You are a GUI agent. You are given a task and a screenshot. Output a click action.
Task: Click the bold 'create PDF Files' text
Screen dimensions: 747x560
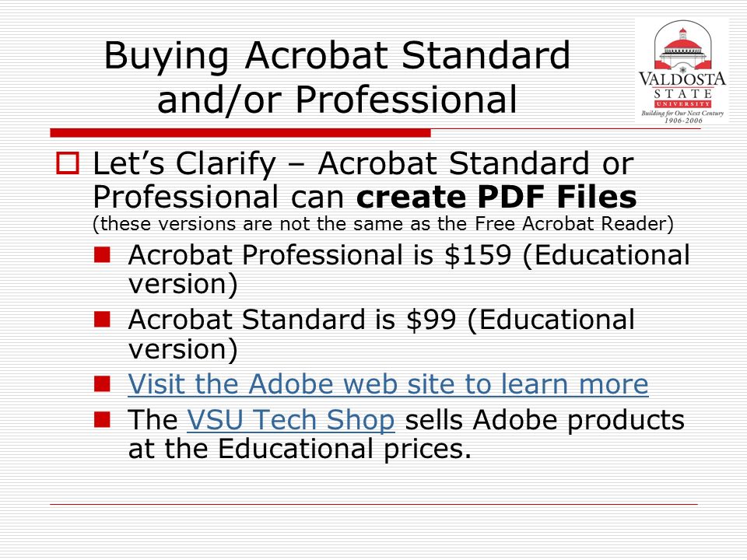click(496, 196)
